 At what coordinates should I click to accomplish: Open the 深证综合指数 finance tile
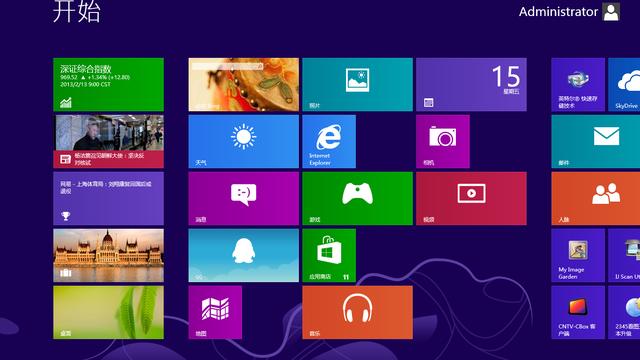(x=108, y=84)
